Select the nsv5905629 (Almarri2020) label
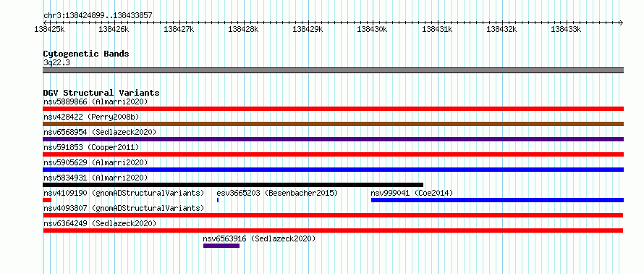The image size is (644, 274). click(x=96, y=162)
